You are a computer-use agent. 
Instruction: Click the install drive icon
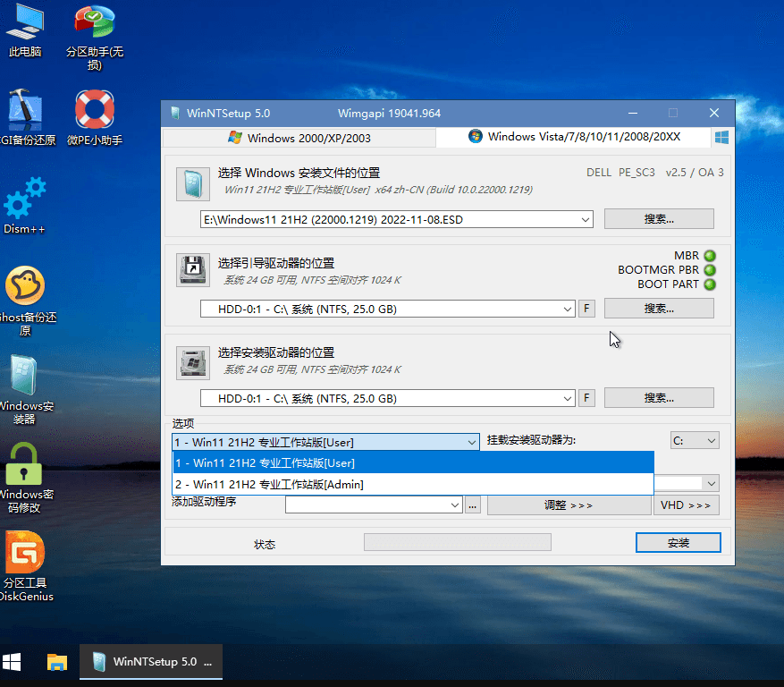(193, 363)
